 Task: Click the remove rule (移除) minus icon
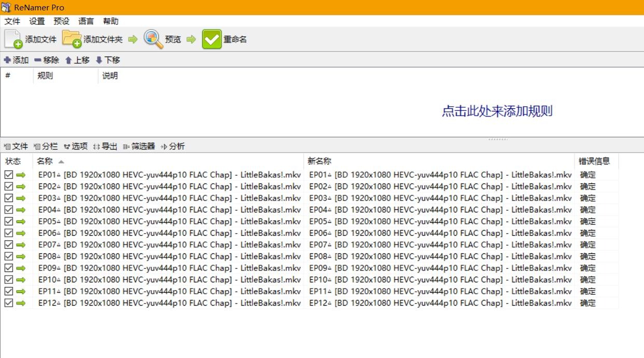point(37,60)
